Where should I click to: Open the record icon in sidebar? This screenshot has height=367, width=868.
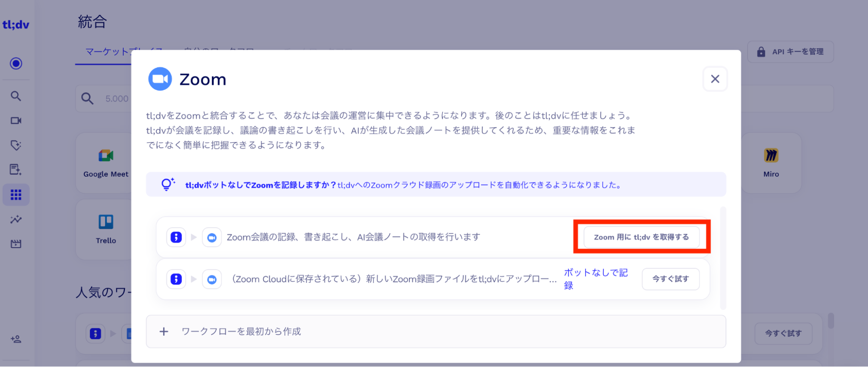[x=16, y=63]
